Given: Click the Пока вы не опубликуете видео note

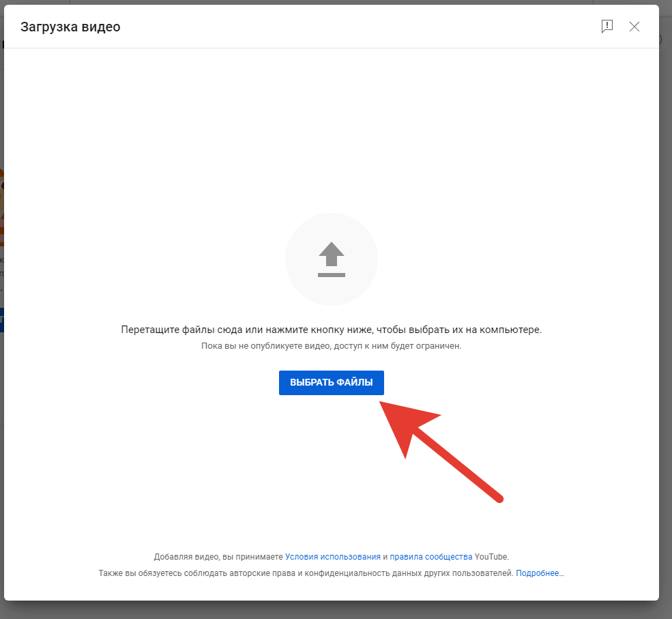Looking at the screenshot, I should coord(332,346).
